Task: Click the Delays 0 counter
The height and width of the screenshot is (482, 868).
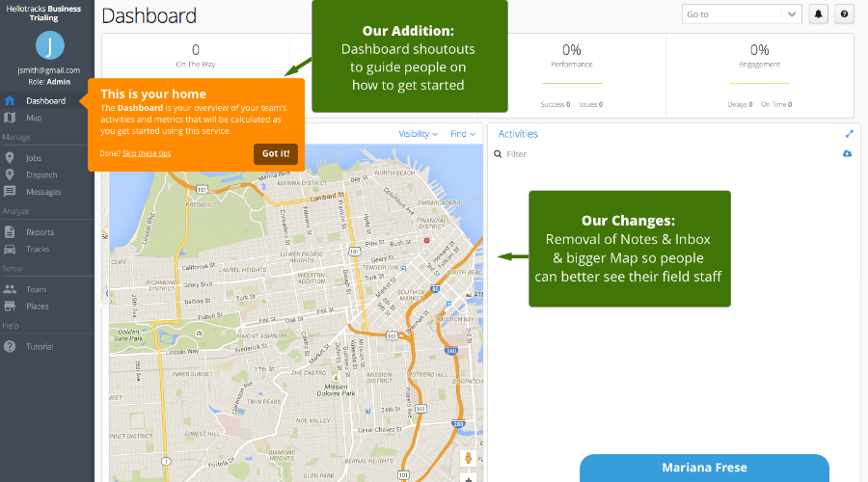Action: [740, 104]
